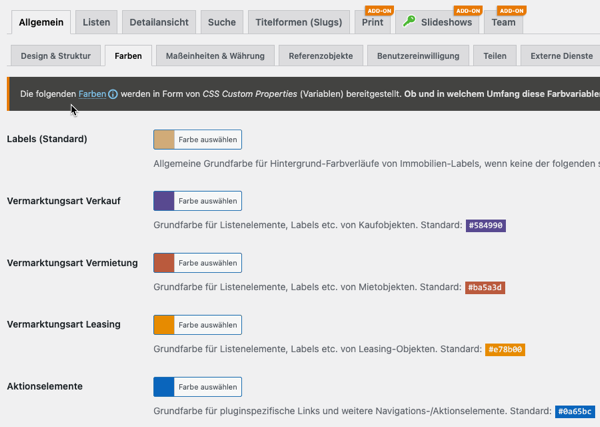Open the Externe Dienste sub-tab
Screen dimensions: 600x427
[x=560, y=56]
